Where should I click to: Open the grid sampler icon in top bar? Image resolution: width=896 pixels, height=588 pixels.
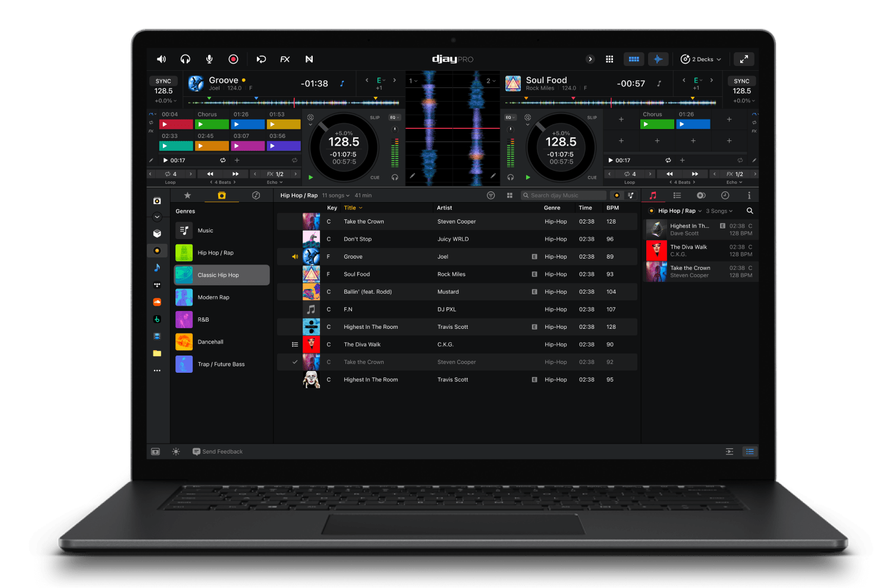[609, 59]
